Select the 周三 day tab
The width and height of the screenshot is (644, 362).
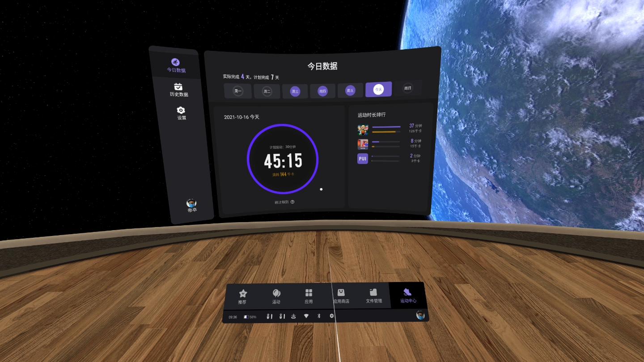[295, 91]
